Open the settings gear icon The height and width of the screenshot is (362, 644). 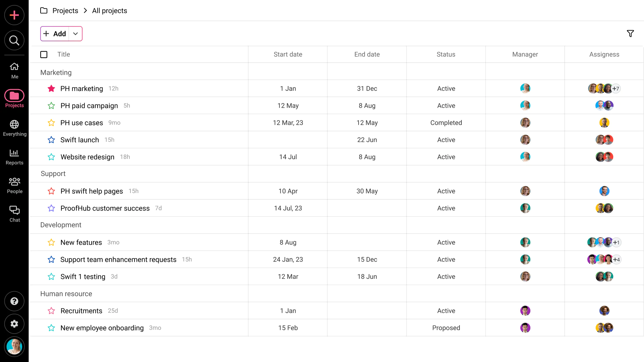(x=14, y=324)
